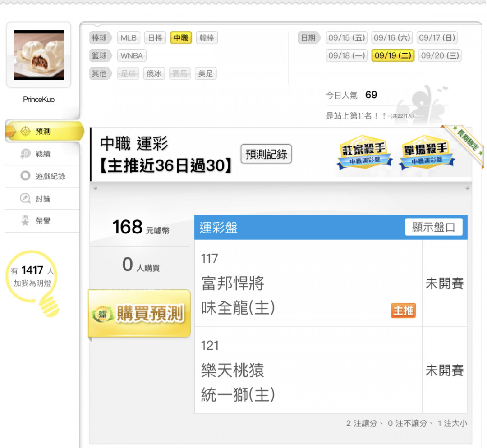Select the 足球 filter
This screenshot has height=448, width=487.
click(x=128, y=73)
